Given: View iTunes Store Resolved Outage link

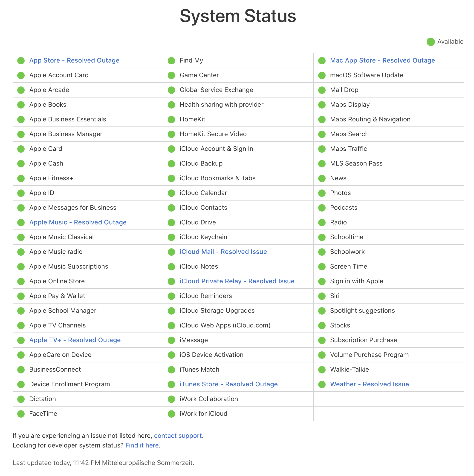Looking at the screenshot, I should tap(228, 384).
